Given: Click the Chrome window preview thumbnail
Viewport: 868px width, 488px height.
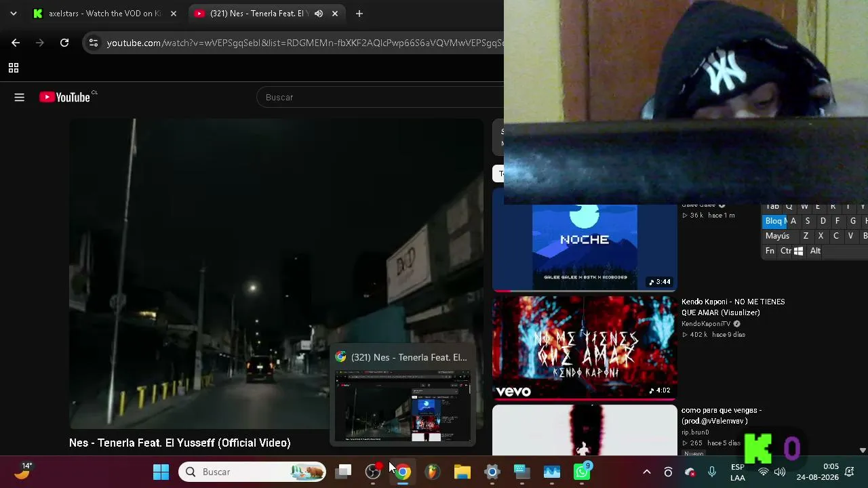Looking at the screenshot, I should [403, 406].
